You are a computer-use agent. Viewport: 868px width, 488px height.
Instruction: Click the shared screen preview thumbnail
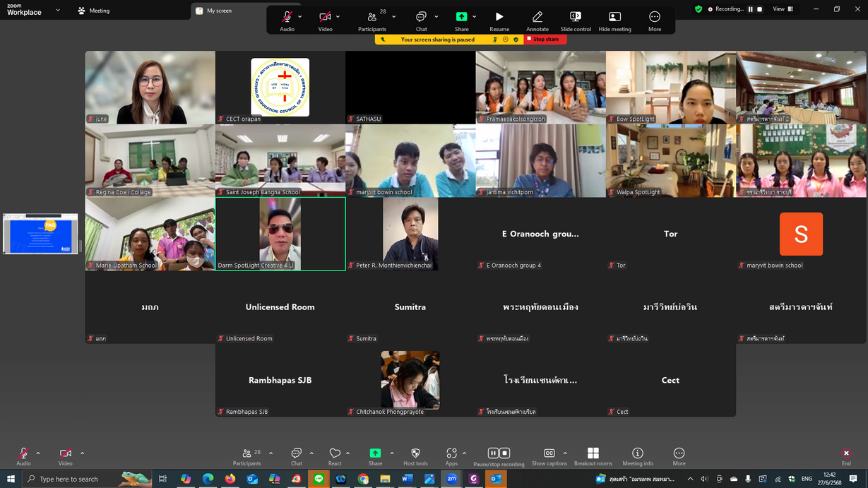point(40,234)
